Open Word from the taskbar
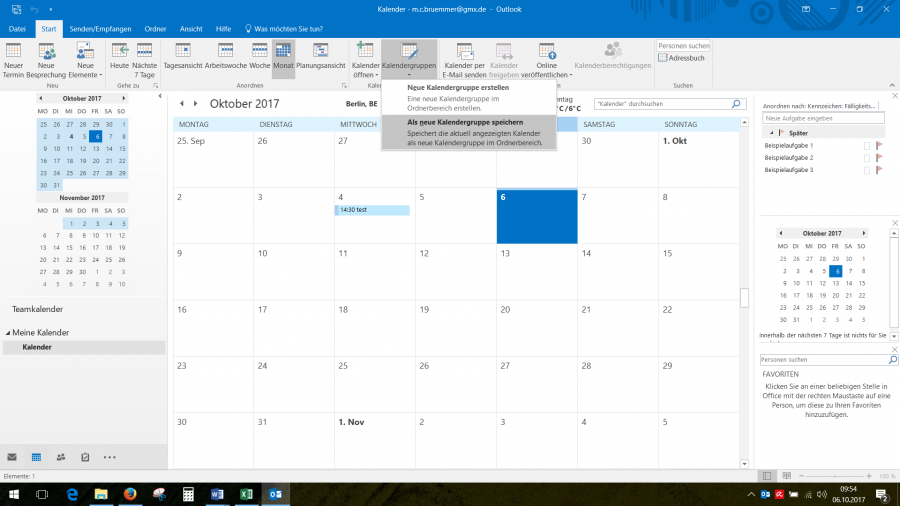Screen dimensions: 900x506 (x=217, y=494)
